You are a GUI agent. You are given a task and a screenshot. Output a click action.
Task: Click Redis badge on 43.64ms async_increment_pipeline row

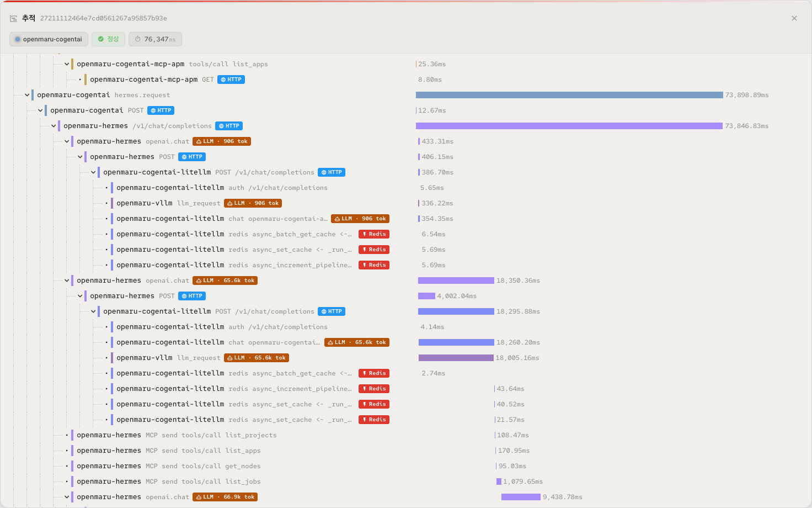(x=374, y=389)
